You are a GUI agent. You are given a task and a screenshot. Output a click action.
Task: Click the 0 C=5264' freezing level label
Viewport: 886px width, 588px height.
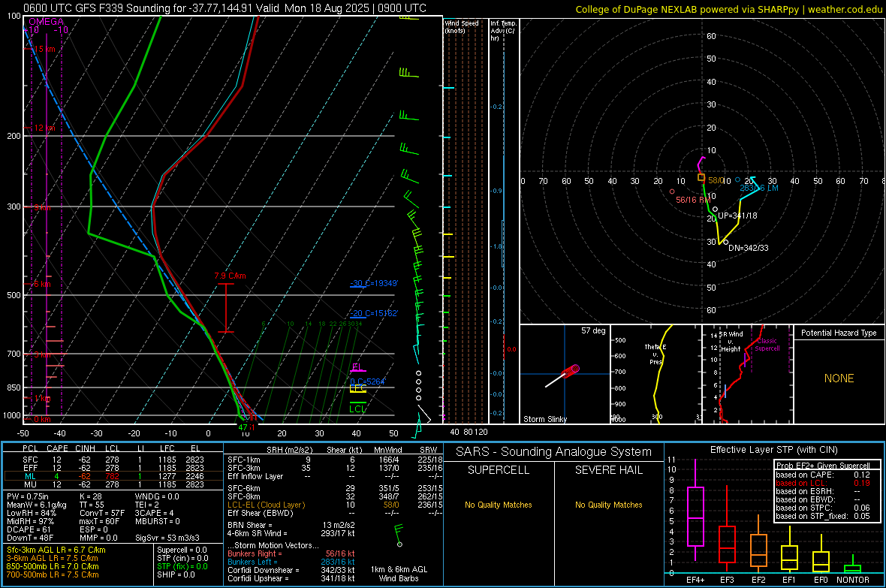point(367,381)
